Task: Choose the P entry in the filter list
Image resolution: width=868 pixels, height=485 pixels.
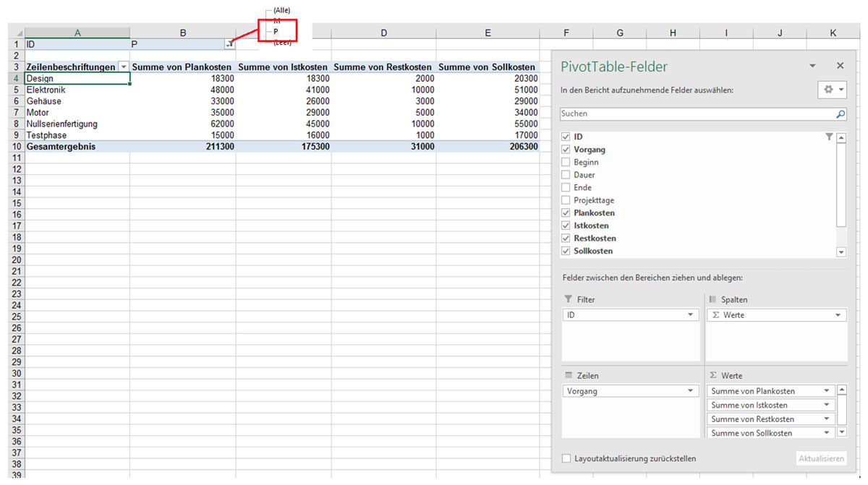Action: point(276,32)
